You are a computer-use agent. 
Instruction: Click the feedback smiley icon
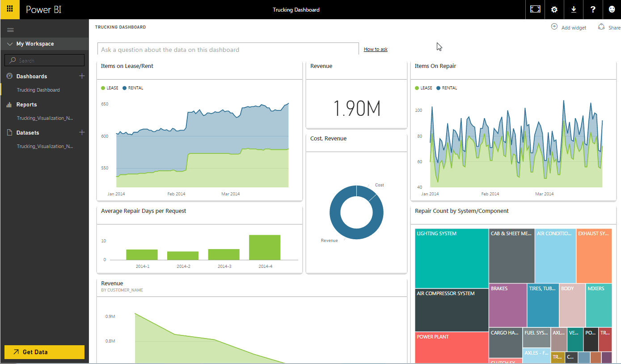click(612, 9)
